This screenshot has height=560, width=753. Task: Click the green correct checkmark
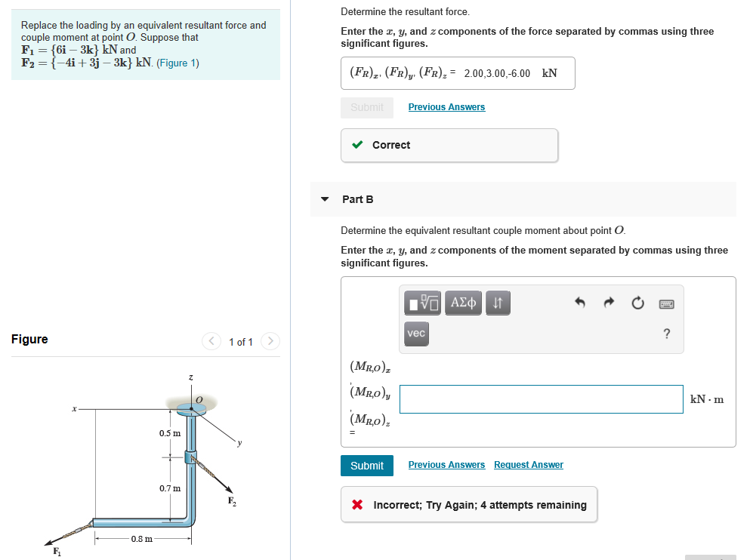pos(357,144)
